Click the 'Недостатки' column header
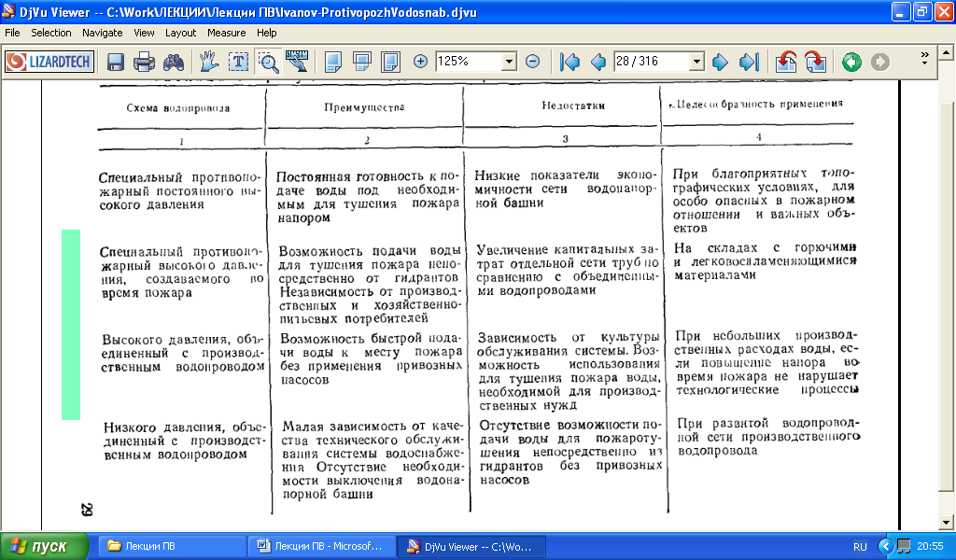956x560 pixels. pyautogui.click(x=573, y=105)
